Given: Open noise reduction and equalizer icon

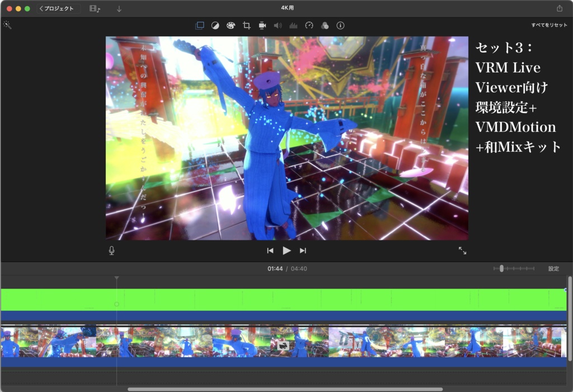Looking at the screenshot, I should [293, 26].
